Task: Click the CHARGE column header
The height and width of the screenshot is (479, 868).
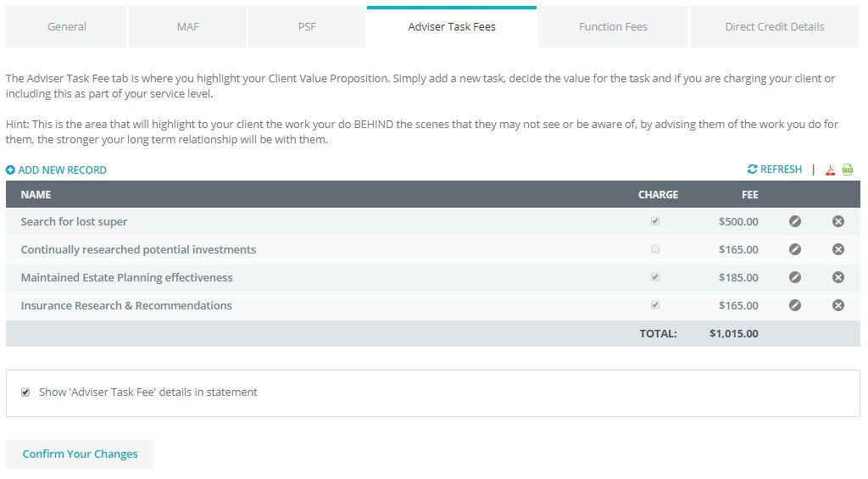Action: click(658, 195)
